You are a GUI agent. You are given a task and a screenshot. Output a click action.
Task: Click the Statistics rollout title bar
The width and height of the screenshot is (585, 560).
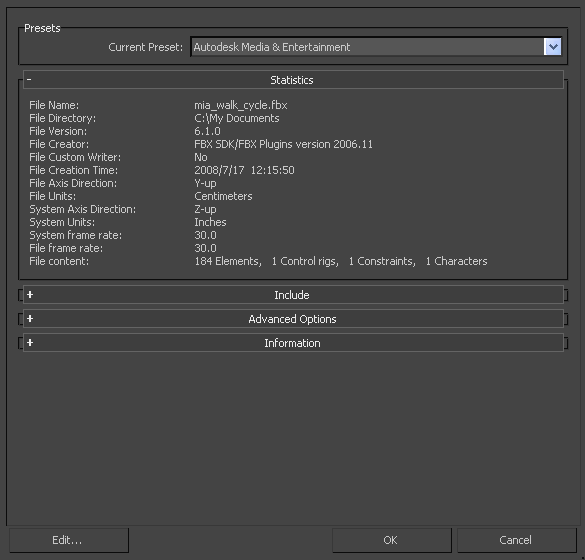293,80
